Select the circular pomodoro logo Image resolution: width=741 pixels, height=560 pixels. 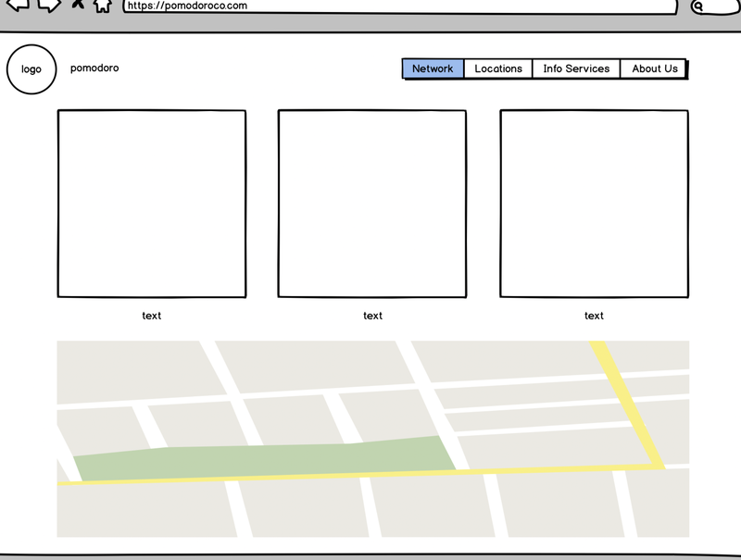tap(31, 67)
